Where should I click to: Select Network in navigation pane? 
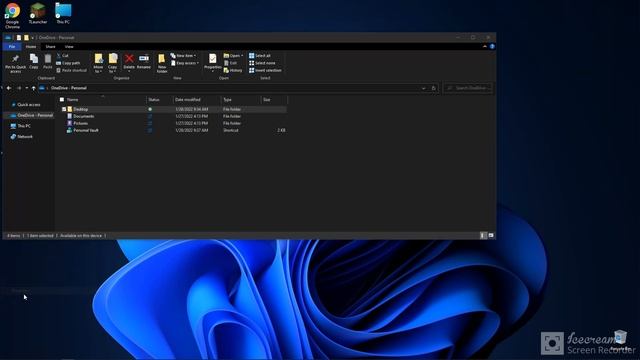[x=22, y=137]
